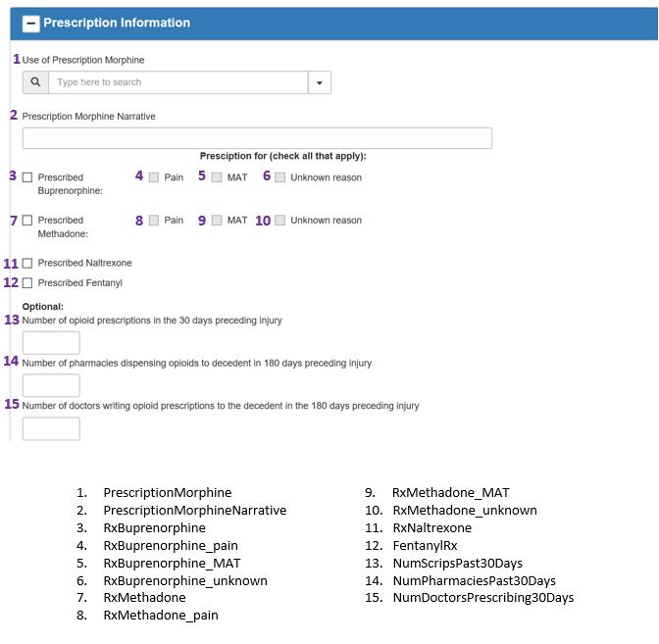Click the Prescription Morphine Narrative text box
Screen dimensions: 659x644
point(257,138)
